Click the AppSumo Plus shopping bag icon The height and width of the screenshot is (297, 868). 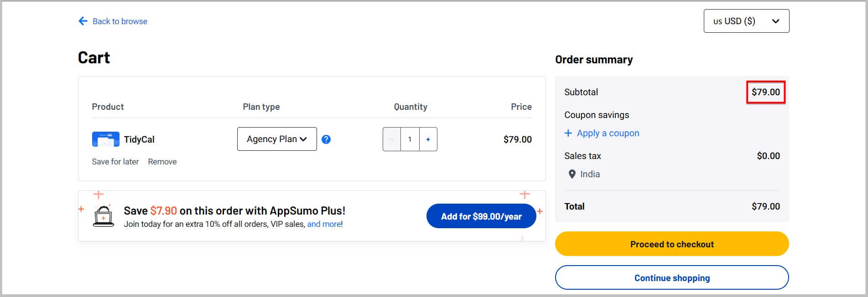104,216
